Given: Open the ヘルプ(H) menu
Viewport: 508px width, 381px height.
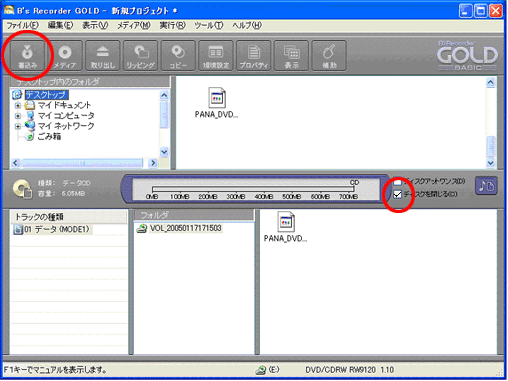Looking at the screenshot, I should (x=247, y=25).
